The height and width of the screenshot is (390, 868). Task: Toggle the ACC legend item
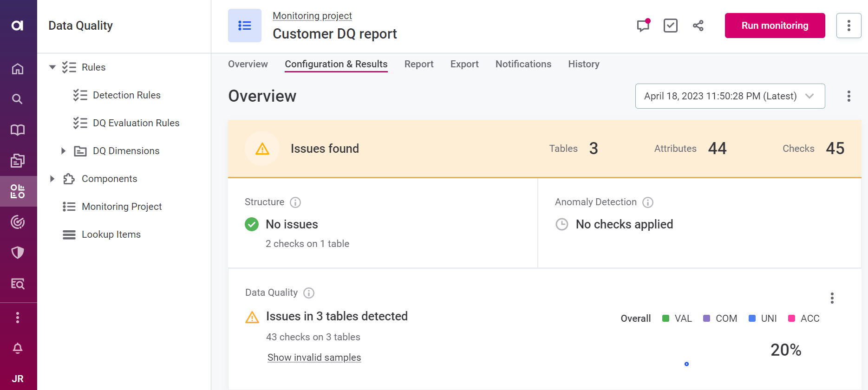tap(804, 318)
